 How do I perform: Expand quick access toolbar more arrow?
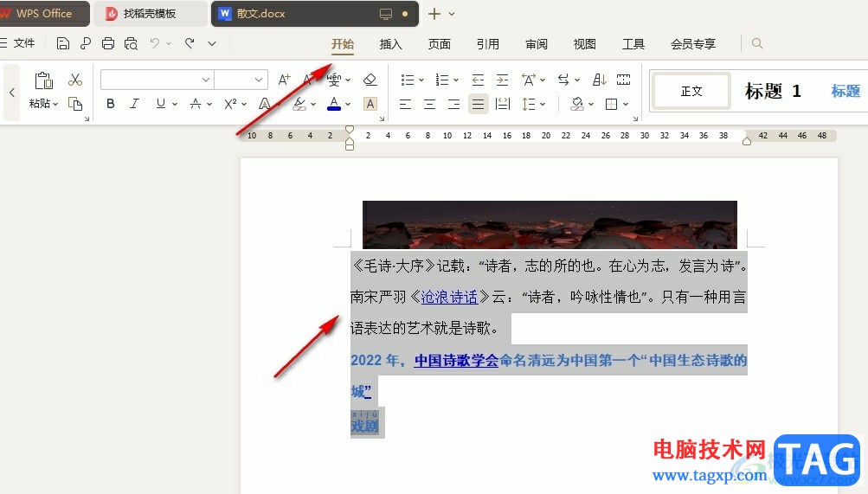[212, 43]
